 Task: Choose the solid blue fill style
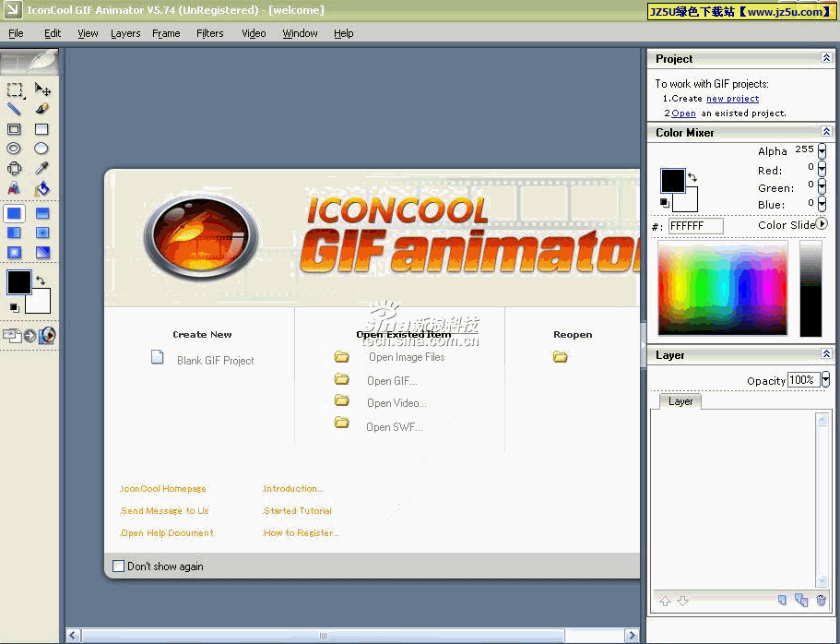[x=14, y=213]
